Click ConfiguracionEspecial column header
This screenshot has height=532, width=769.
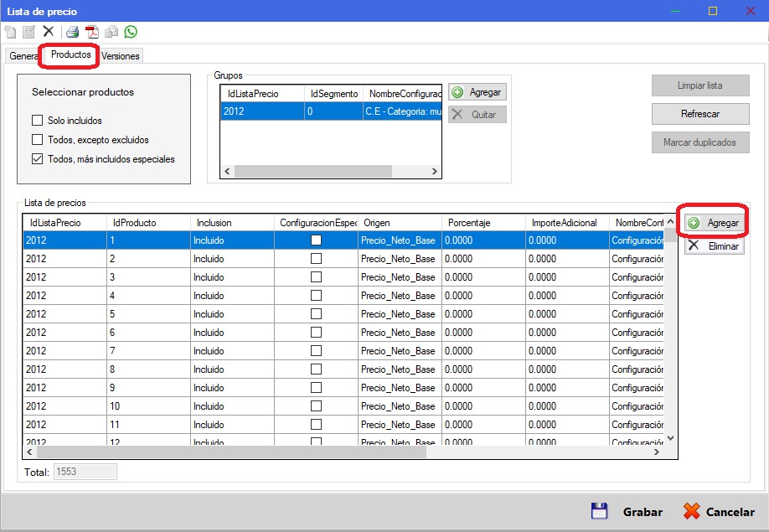tap(317, 223)
